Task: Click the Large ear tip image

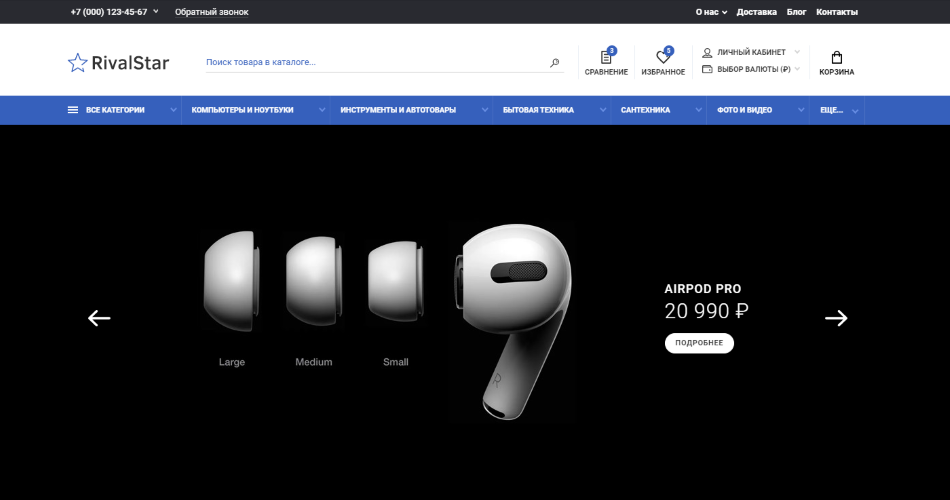Action: pyautogui.click(x=231, y=281)
